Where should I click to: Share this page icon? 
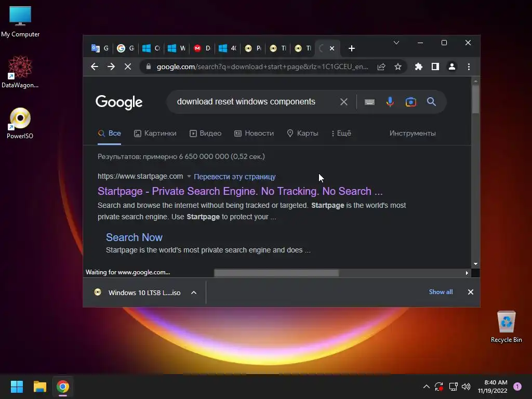click(x=381, y=66)
